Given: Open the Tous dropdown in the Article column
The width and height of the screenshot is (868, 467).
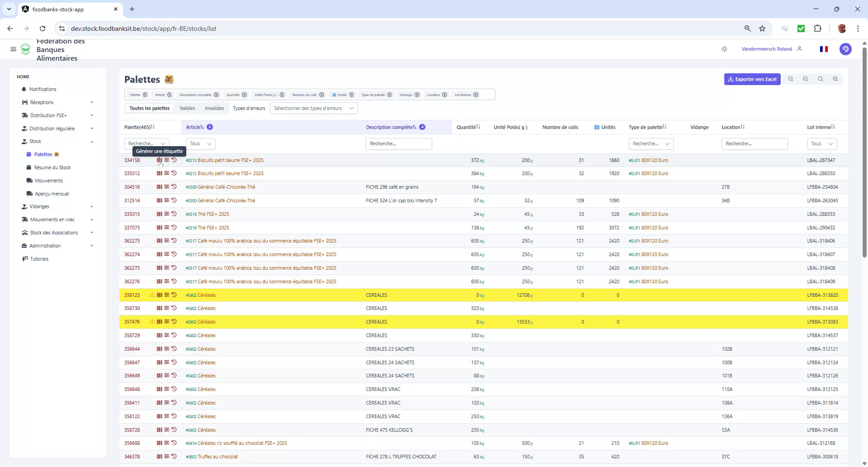Looking at the screenshot, I should pyautogui.click(x=200, y=143).
